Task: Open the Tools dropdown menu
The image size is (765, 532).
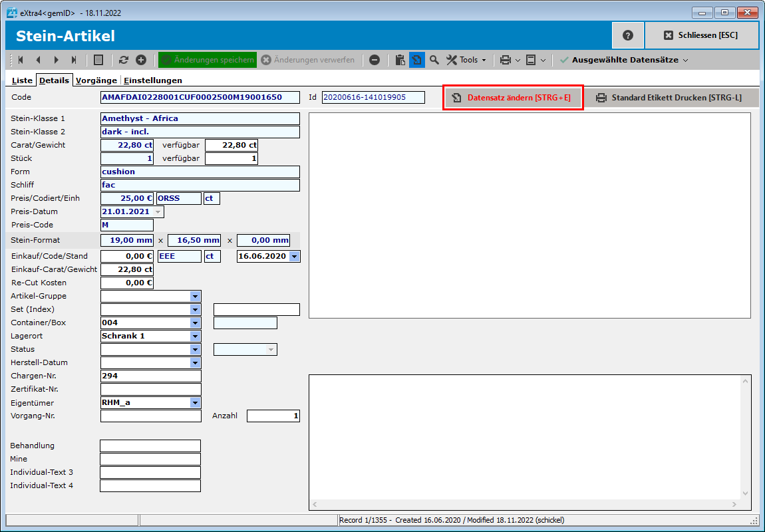Action: tap(466, 60)
